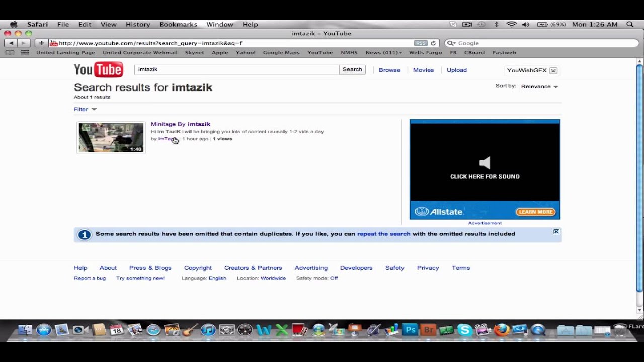The image size is (644, 362).
Task: Expand the Filter options
Action: coord(85,109)
